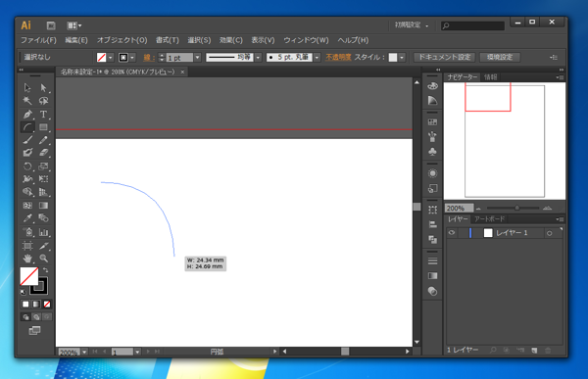
Task: Open the オブジェクト(O) menu
Action: [x=122, y=40]
